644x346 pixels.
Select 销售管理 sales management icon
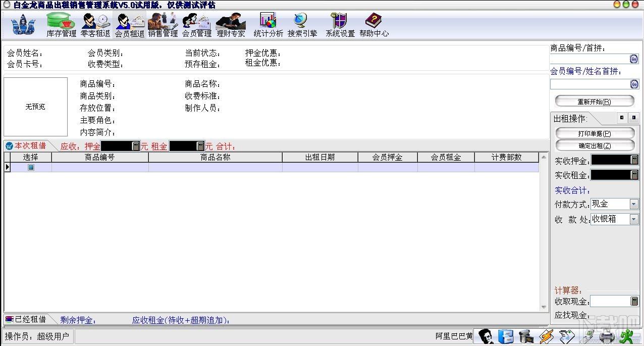tap(163, 25)
